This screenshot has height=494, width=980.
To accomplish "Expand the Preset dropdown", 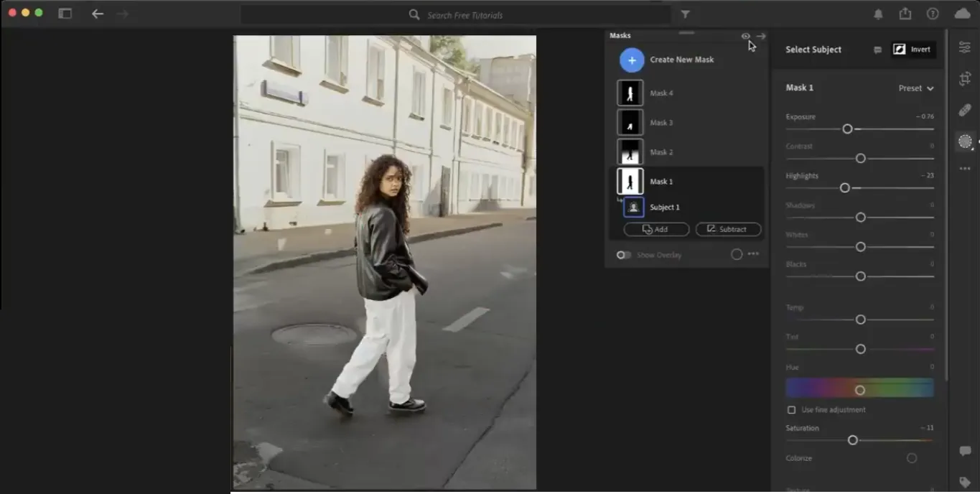I will 916,88.
